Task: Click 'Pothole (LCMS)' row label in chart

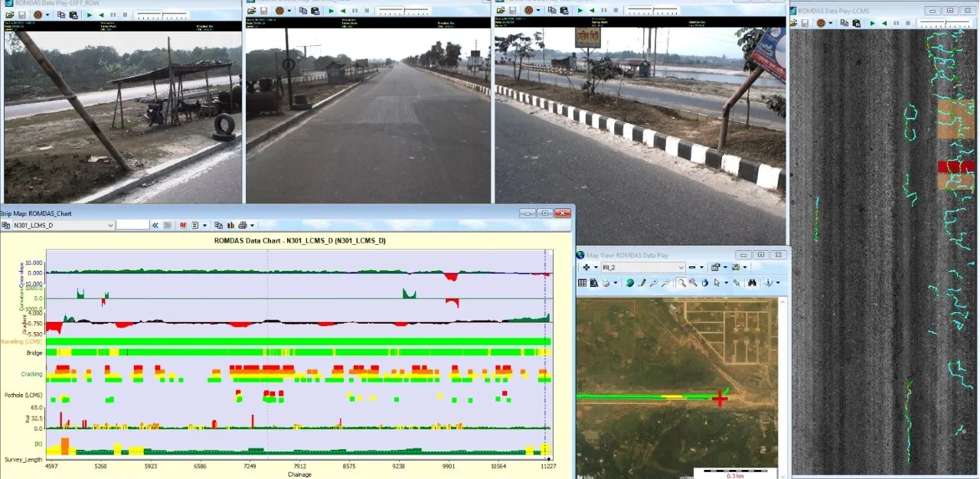Action: coord(23,395)
